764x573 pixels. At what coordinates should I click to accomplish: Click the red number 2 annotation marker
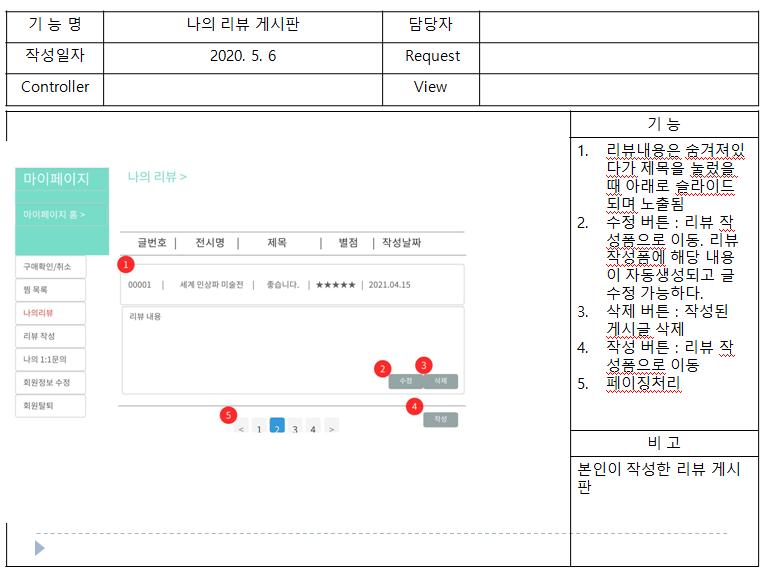382,368
